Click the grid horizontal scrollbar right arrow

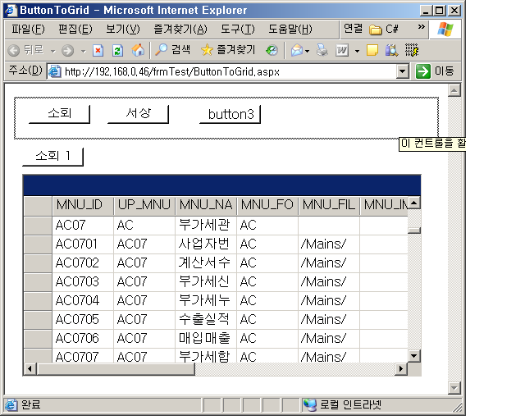point(401,369)
